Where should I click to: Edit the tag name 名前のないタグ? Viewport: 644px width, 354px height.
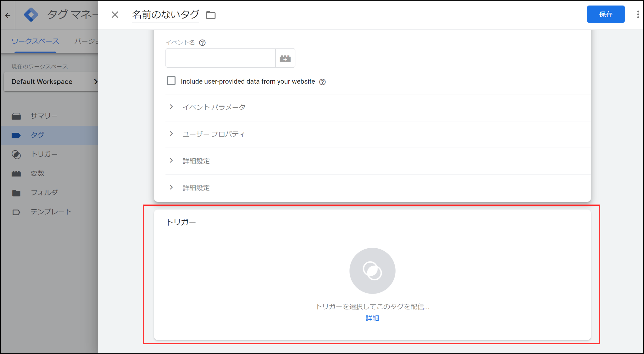tap(165, 14)
